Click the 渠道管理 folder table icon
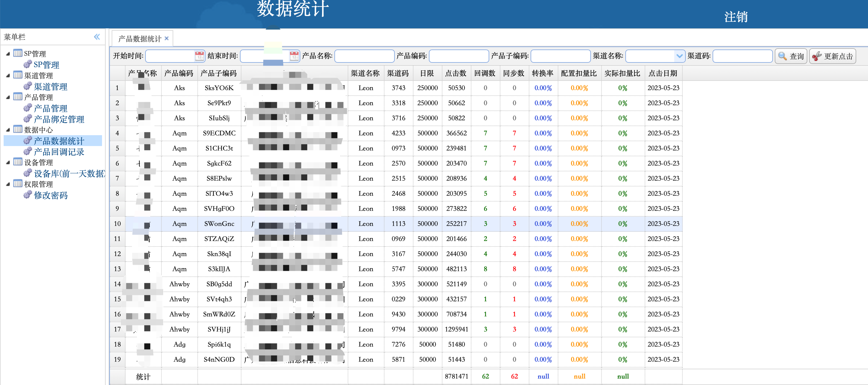 (18, 75)
